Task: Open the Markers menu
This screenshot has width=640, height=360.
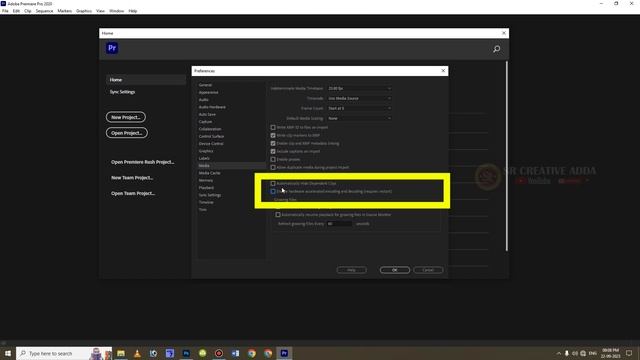Action: pyautogui.click(x=64, y=11)
